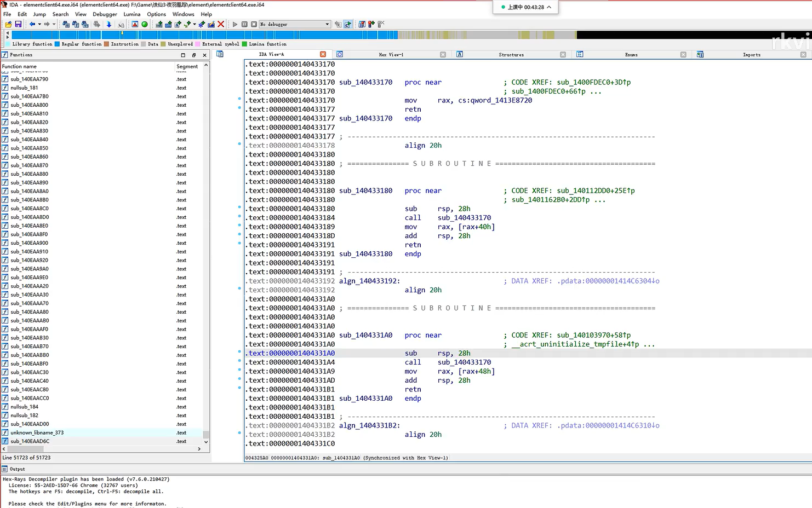The image size is (812, 508).
Task: Click the Regular function blue legend swatch
Action: (57, 44)
